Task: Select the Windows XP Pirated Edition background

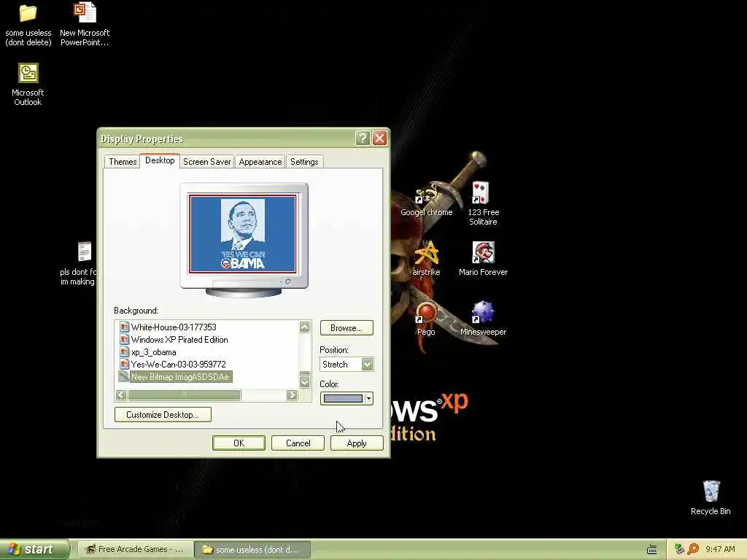Action: (179, 340)
